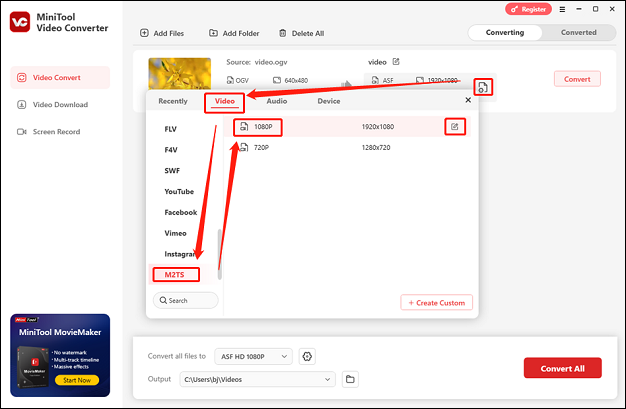
Task: Click the 1280x720 resolution of the 720P preset
Action: point(376,147)
